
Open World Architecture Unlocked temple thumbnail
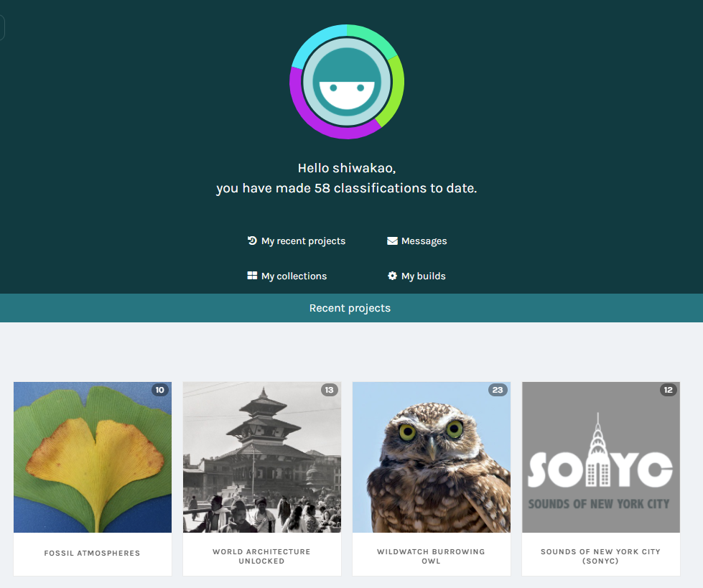(x=262, y=457)
